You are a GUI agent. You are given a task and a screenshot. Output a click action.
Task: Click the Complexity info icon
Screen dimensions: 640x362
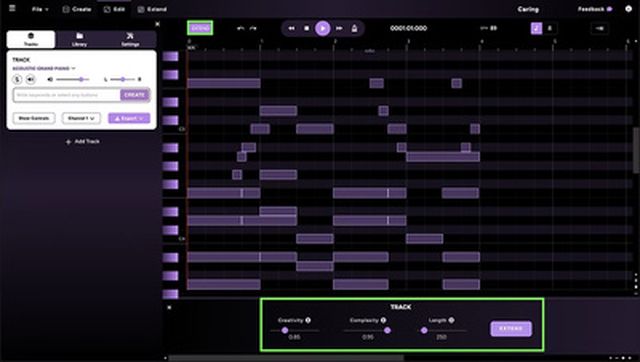(x=383, y=320)
